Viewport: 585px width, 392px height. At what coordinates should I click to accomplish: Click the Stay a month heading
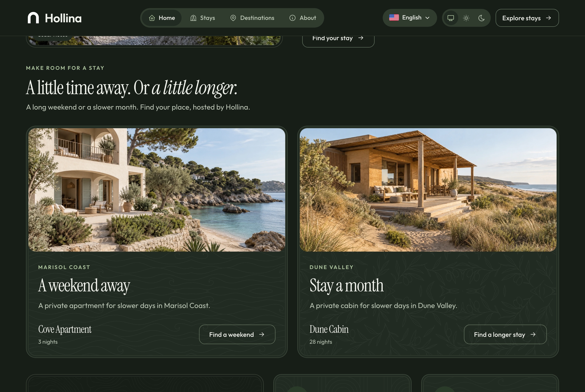coord(347,285)
